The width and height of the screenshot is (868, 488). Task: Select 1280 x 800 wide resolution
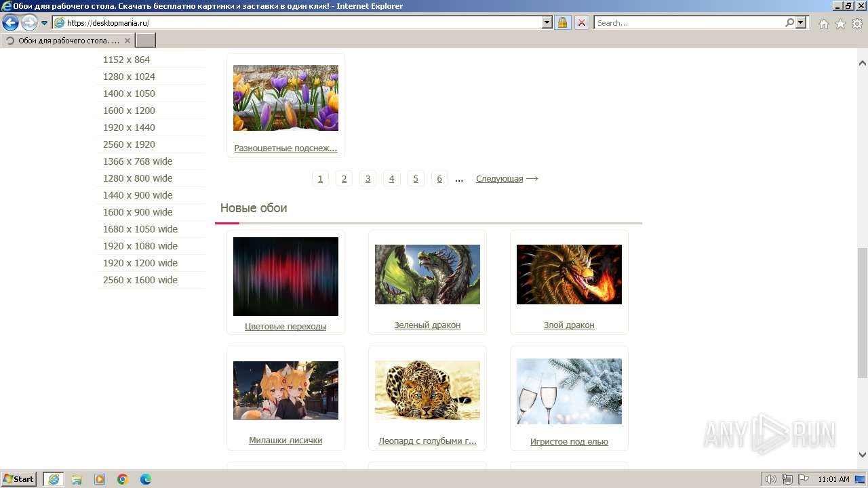[138, 178]
